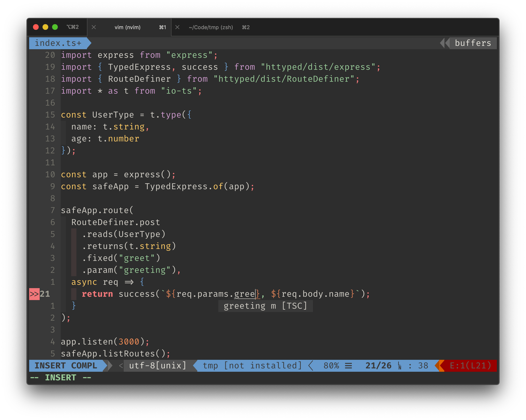Select the index.ts+ buffer tab
This screenshot has width=526, height=420.
point(58,43)
